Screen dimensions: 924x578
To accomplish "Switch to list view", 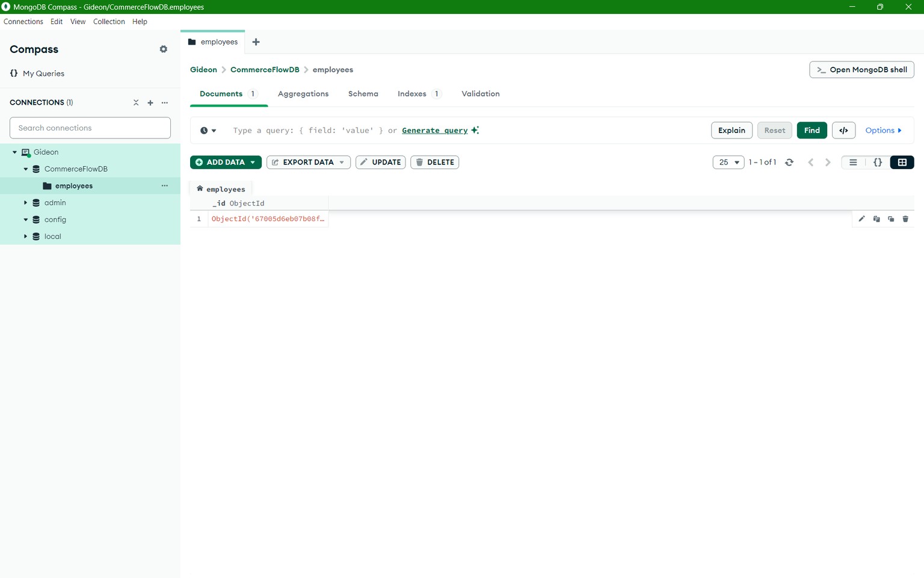I will tap(853, 163).
